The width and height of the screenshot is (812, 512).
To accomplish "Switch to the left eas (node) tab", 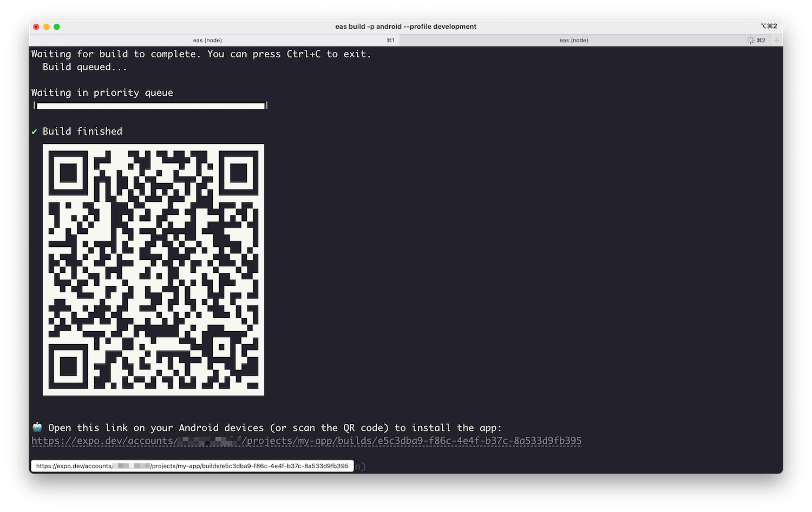I will tap(207, 40).
